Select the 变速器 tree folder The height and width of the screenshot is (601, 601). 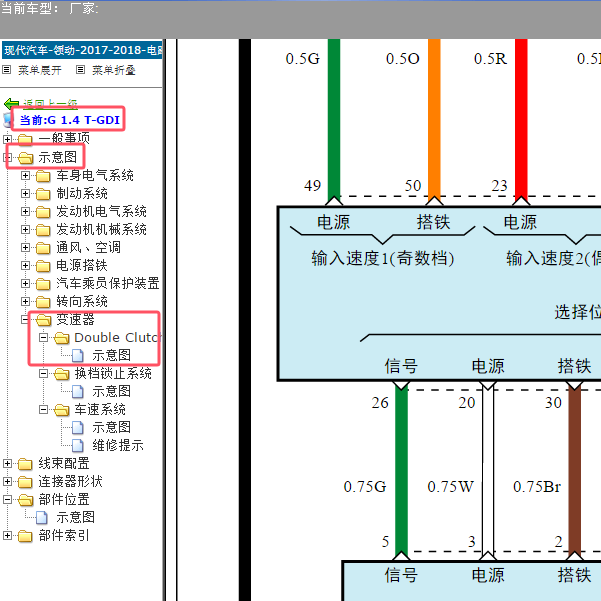pyautogui.click(x=75, y=319)
